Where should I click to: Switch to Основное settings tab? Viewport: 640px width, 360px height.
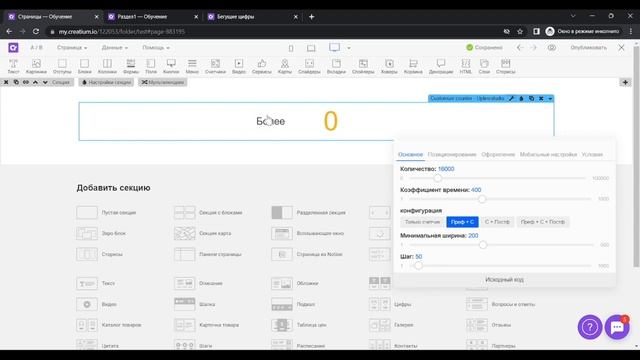click(x=410, y=154)
